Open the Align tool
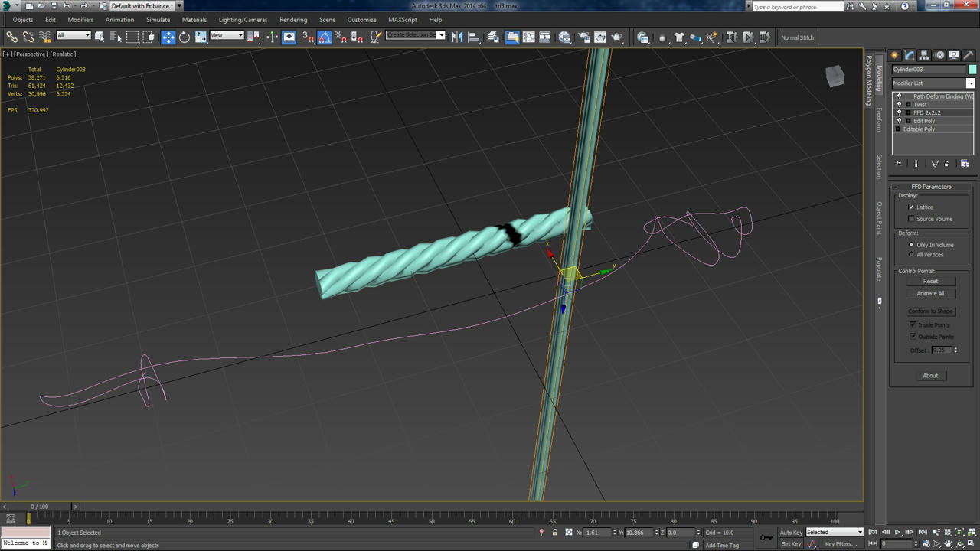This screenshot has height=551, width=980. pyautogui.click(x=473, y=37)
